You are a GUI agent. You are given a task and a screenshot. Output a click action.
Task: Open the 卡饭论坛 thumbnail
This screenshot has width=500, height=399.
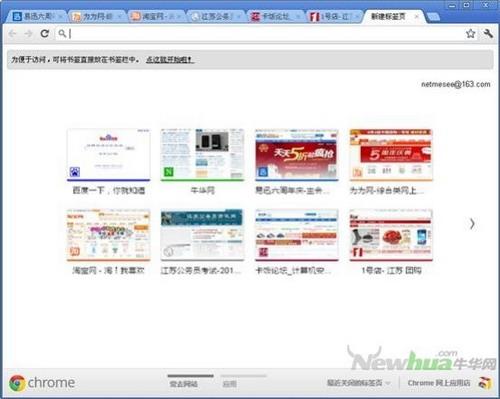click(297, 235)
